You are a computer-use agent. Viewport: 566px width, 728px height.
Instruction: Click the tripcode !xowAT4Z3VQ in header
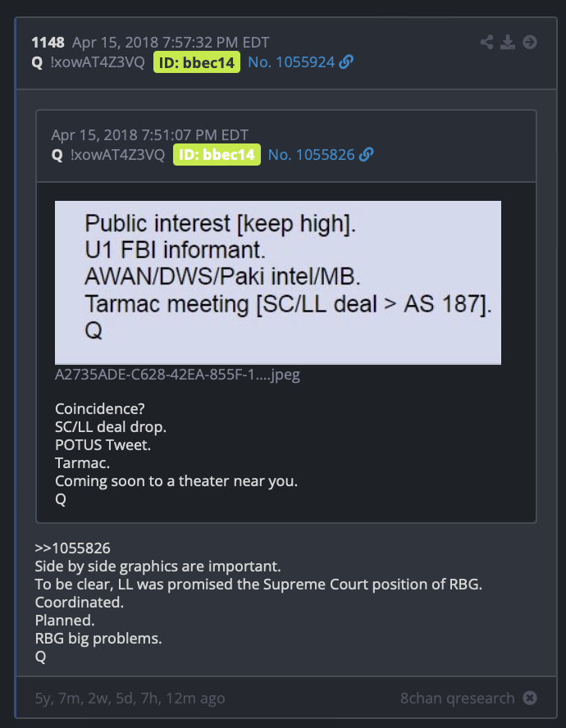click(98, 62)
